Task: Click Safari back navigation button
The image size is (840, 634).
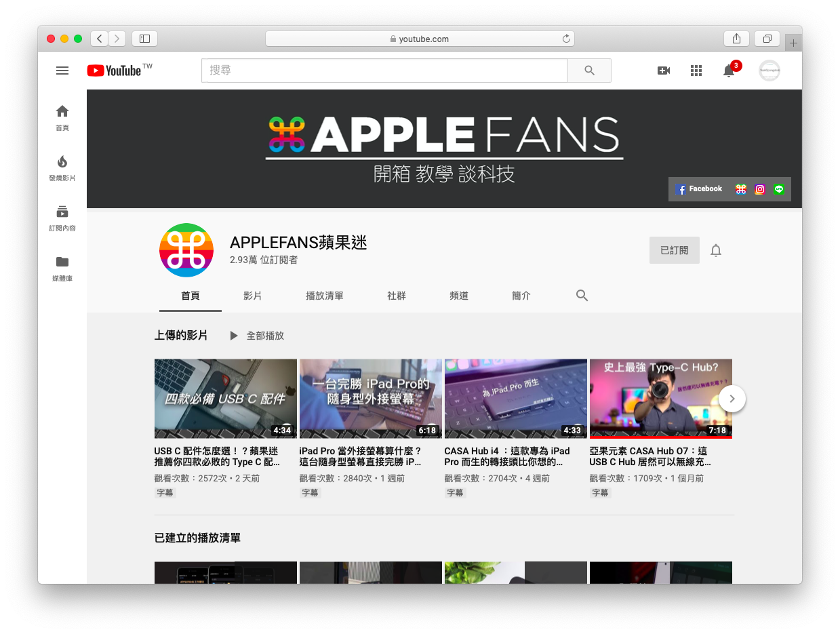Action: pyautogui.click(x=100, y=39)
